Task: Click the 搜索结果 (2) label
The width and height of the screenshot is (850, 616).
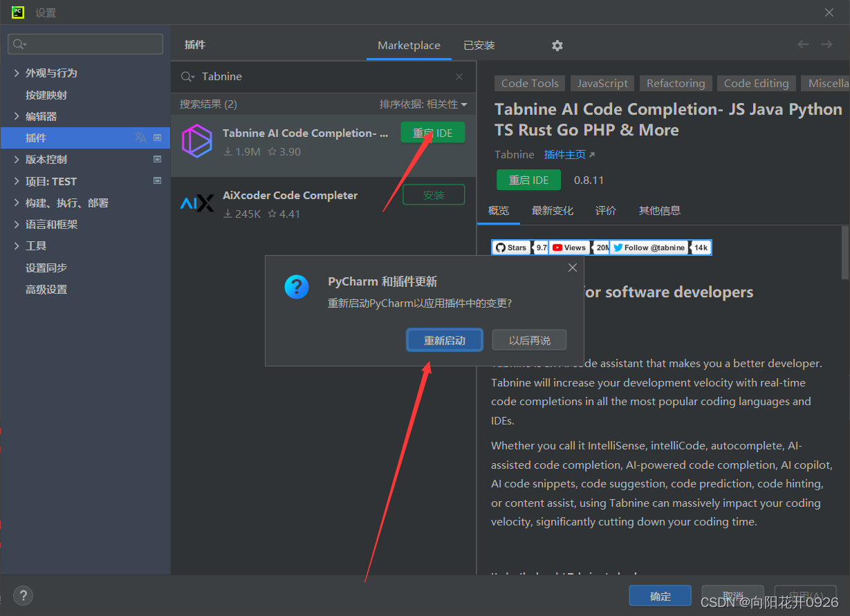Action: click(x=208, y=104)
